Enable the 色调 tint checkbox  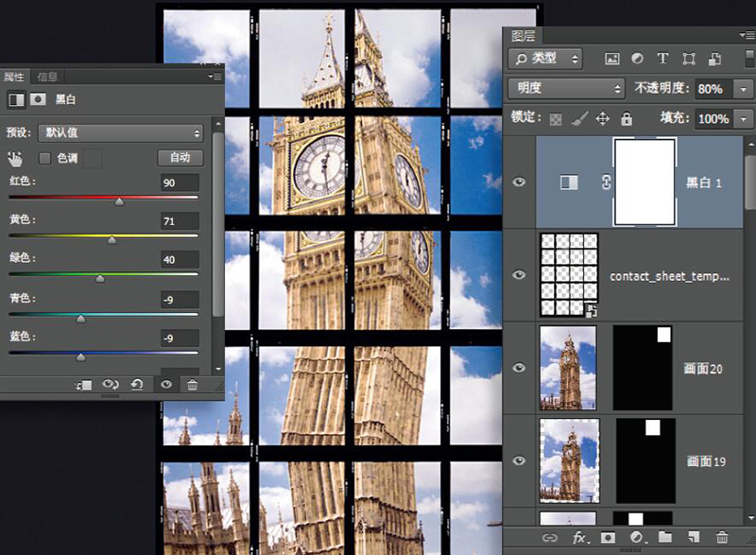coord(44,158)
